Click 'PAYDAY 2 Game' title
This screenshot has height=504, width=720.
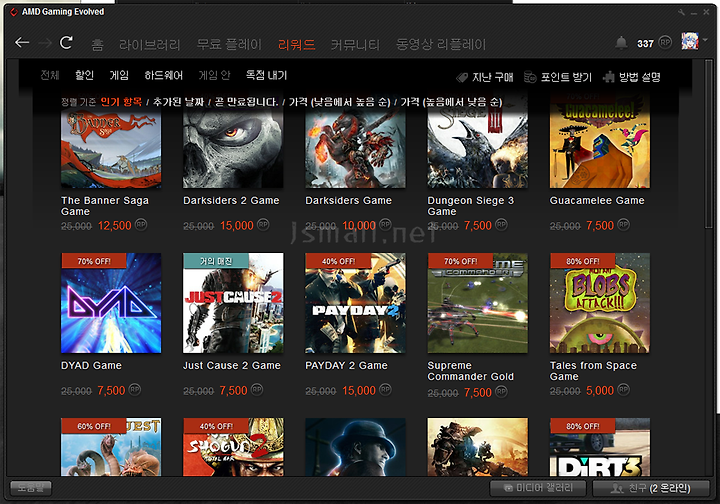pos(346,365)
